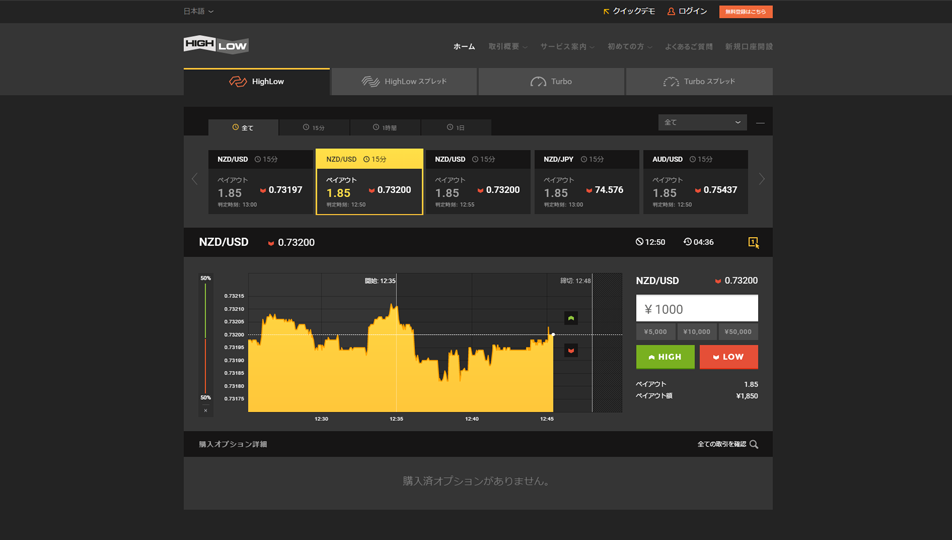Select the AUD/USD 0.75437 option card
This screenshot has height=540, width=952.
(x=695, y=182)
